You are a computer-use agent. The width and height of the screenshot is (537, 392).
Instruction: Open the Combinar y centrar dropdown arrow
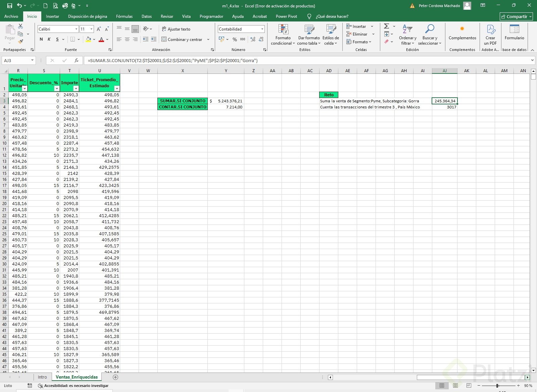click(x=208, y=39)
